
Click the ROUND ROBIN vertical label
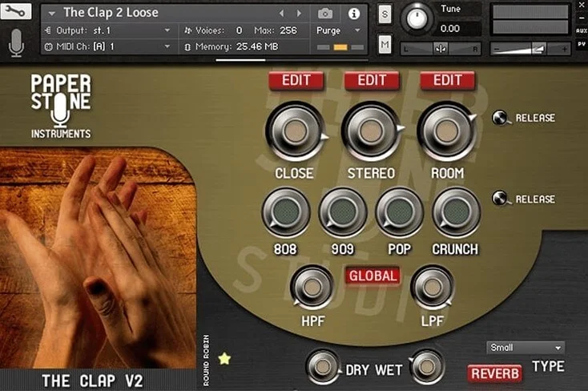[x=206, y=361]
